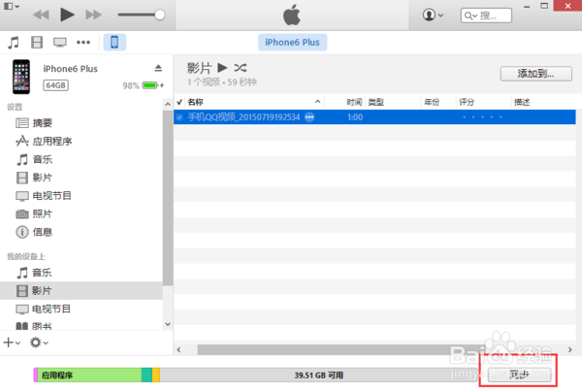Adjust the volume slider knob
This screenshot has width=582, height=392.
pyautogui.click(x=159, y=16)
